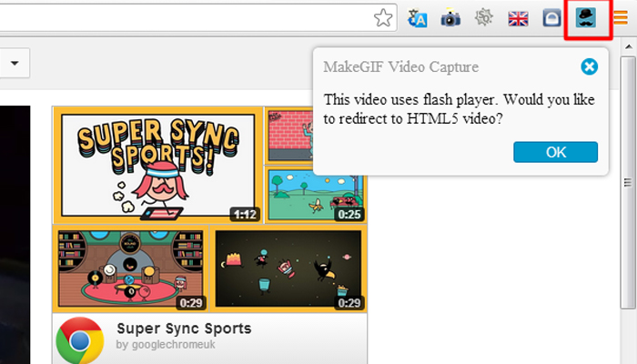
Task: Click the flash player redirect message text
Action: (x=459, y=109)
